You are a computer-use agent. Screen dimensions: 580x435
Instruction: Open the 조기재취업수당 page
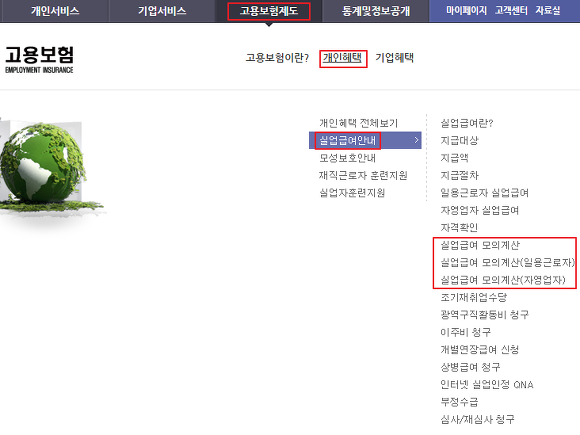click(x=473, y=297)
